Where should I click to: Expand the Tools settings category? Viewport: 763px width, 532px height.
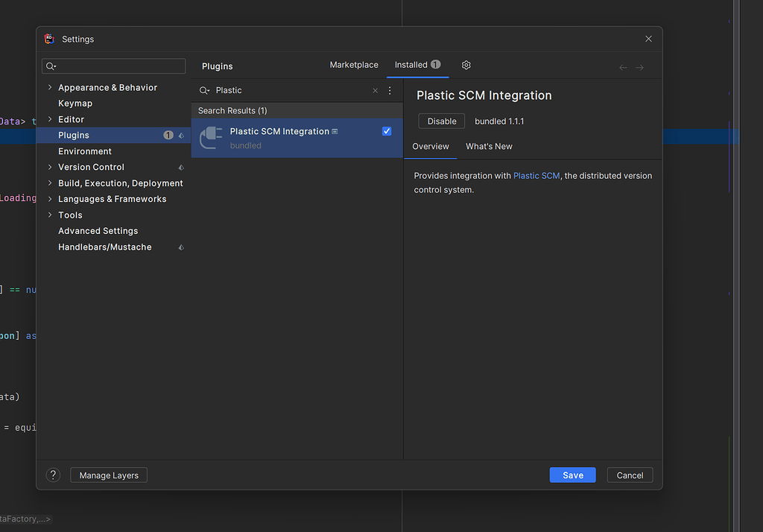50,215
